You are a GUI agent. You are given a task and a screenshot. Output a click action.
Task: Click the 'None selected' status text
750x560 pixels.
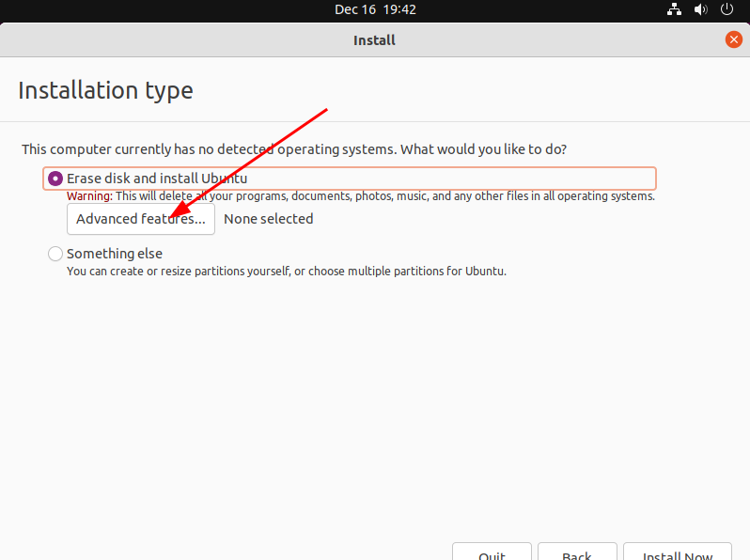click(x=269, y=219)
